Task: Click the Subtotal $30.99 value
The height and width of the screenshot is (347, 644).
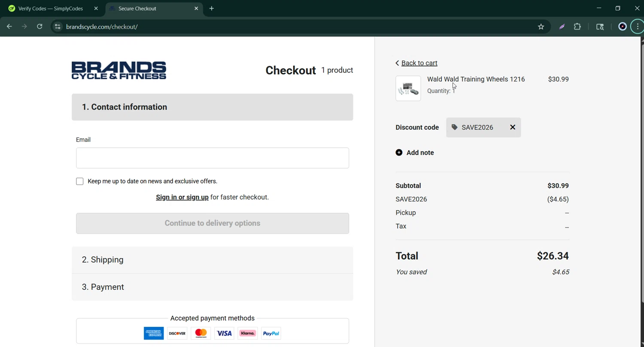Action: (x=558, y=186)
